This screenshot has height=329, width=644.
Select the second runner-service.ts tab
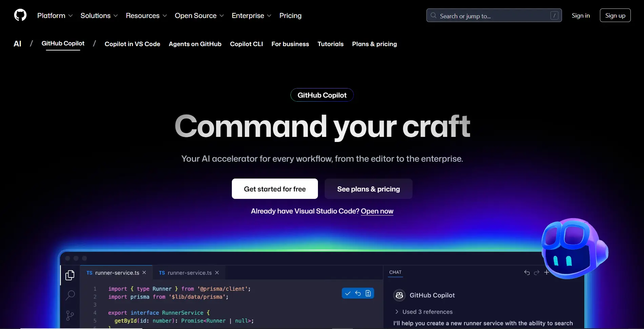(185, 272)
